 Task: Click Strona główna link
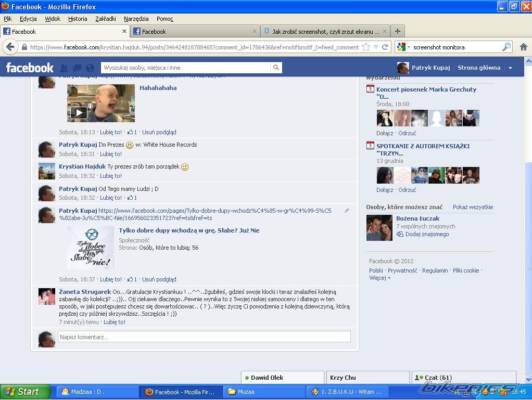coord(479,68)
